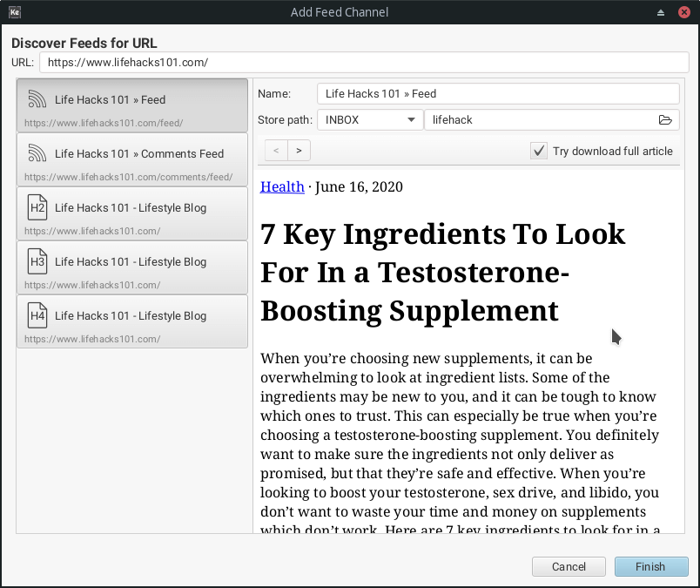The height and width of the screenshot is (588, 700).
Task: Click the H4 document icon
Action: coord(37,315)
